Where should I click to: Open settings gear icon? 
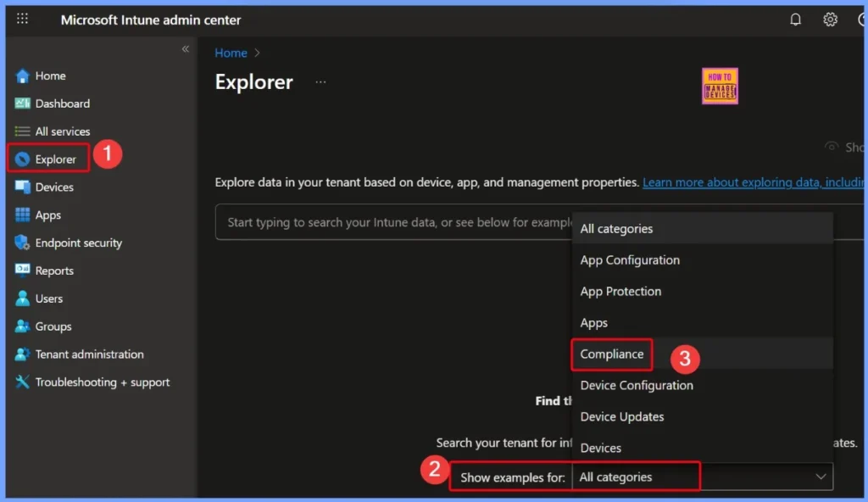pyautogui.click(x=830, y=20)
